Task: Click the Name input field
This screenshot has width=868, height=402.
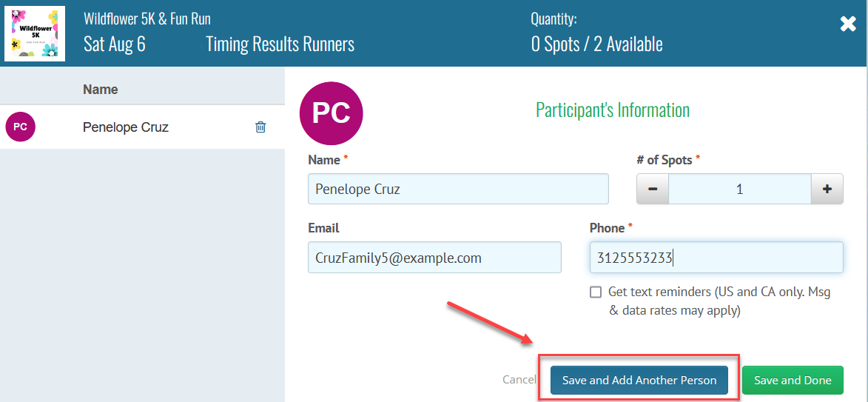Action: 458,189
